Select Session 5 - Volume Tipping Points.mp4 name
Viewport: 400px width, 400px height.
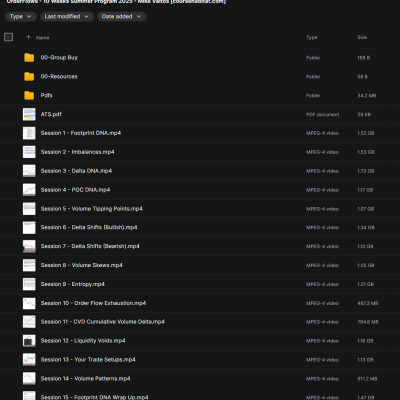tap(92, 209)
